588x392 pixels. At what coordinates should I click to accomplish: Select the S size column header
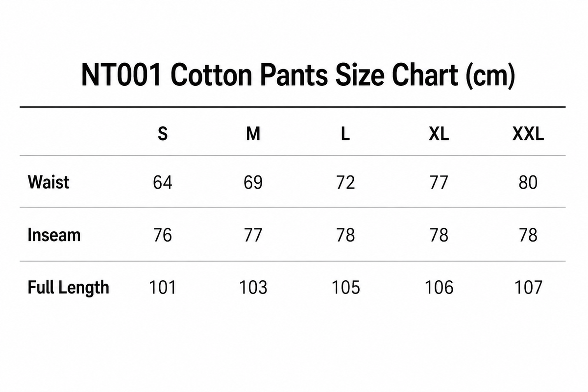[163, 134]
